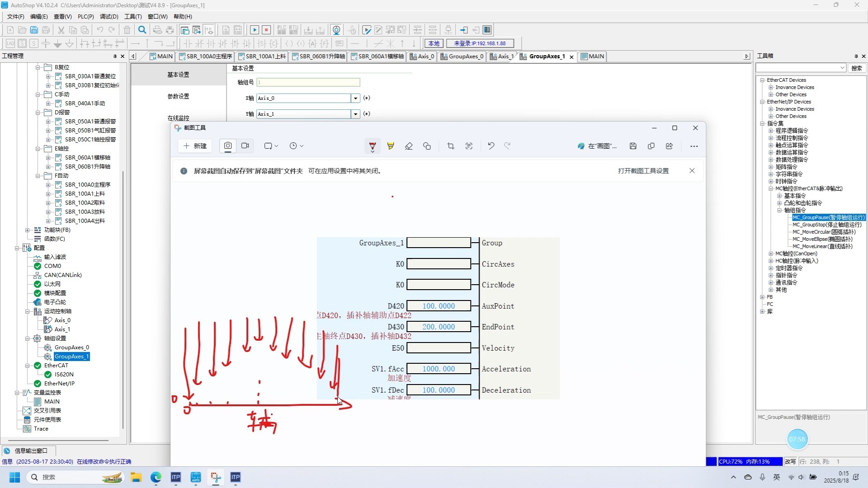The height and width of the screenshot is (488, 868).
Task: Open 打开截图工具设置 settings link
Action: tap(643, 171)
